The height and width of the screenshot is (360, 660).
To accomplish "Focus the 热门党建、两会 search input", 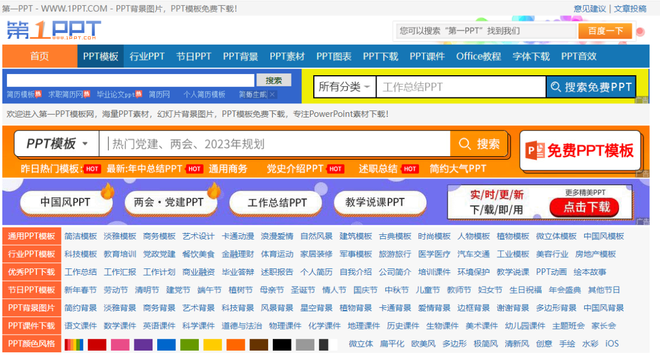I will point(274,144).
